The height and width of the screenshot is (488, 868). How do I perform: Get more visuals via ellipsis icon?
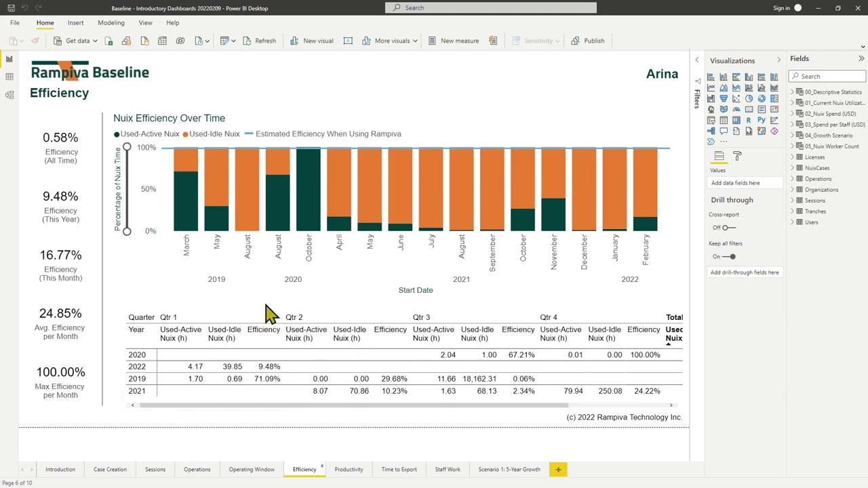[x=724, y=142]
